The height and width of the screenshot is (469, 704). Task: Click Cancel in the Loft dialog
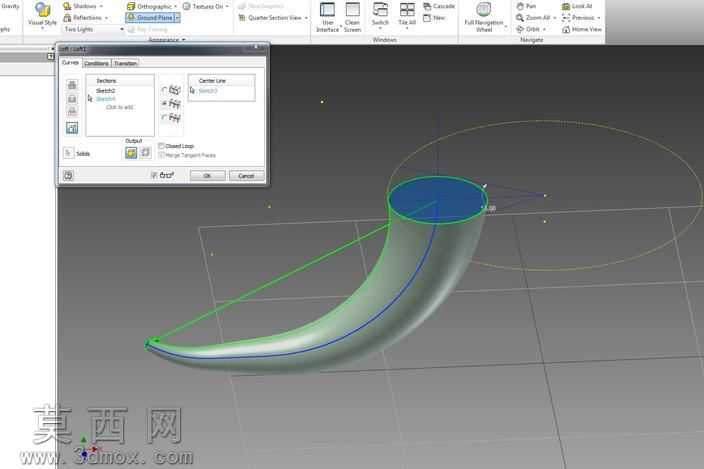tap(246, 175)
